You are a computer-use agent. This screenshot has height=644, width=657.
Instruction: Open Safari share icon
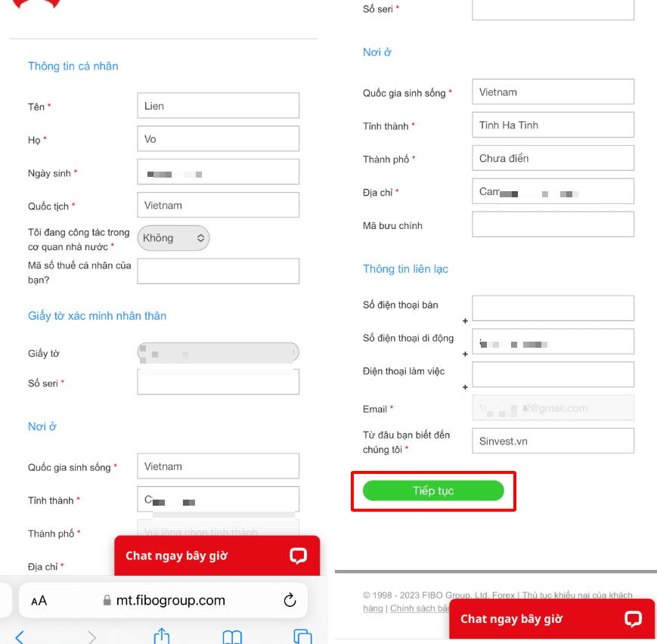point(162,636)
